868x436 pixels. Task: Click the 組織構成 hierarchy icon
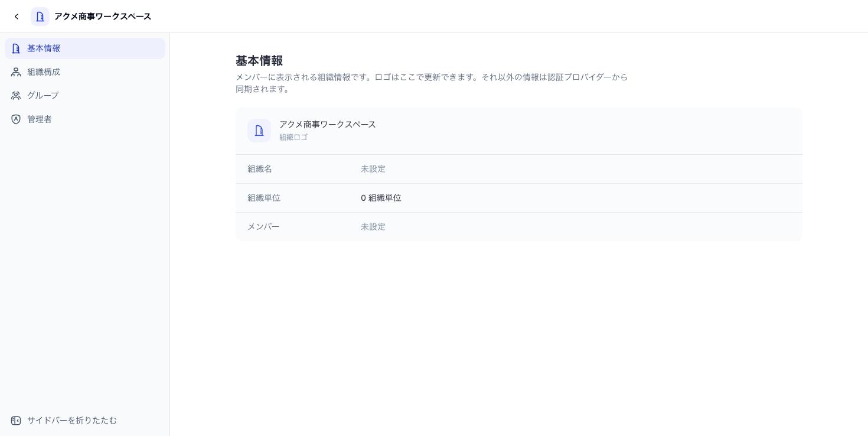[x=16, y=72]
